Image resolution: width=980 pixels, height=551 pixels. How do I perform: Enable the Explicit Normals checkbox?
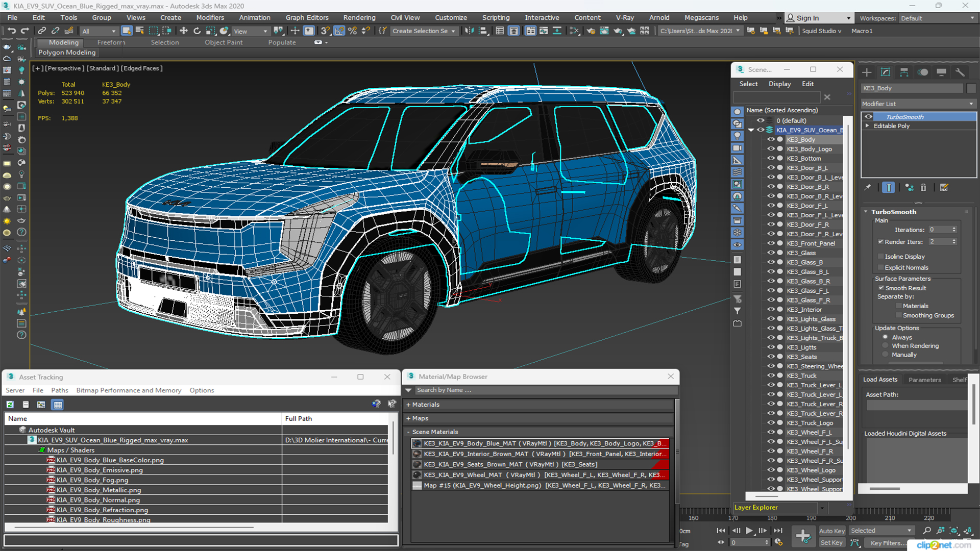click(880, 267)
